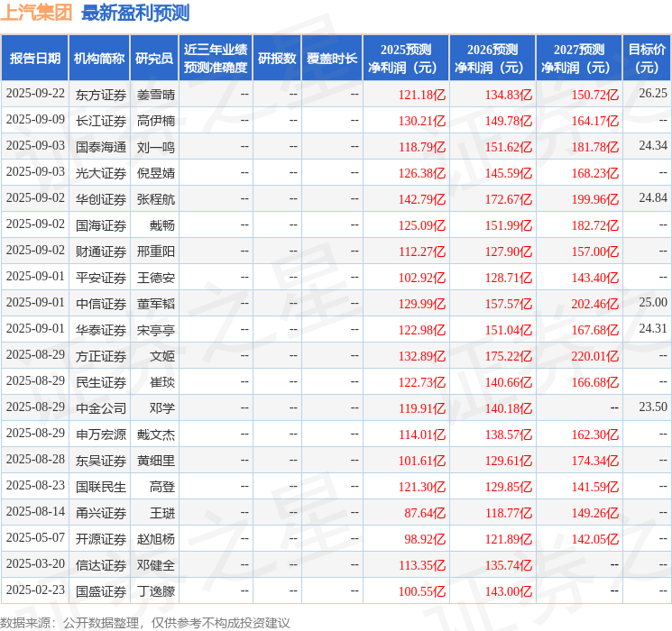Click the 2026预测净利润 column header
This screenshot has height=631, width=672.
[x=492, y=59]
